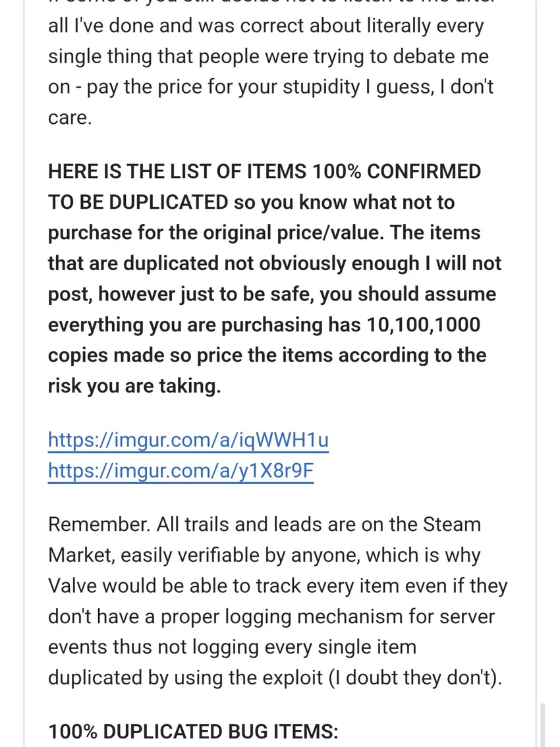Click the word 'Valve' in the last paragraph
This screenshot has width=560, height=747.
pyautogui.click(x=72, y=586)
